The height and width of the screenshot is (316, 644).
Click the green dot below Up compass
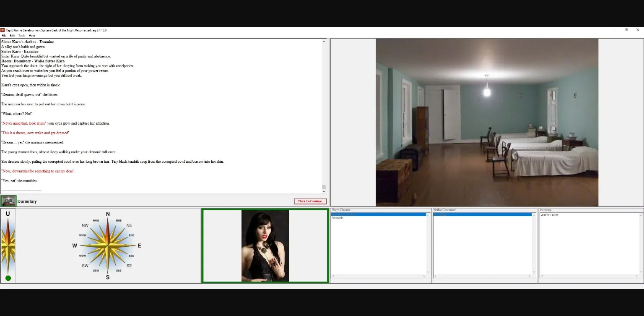click(8, 278)
